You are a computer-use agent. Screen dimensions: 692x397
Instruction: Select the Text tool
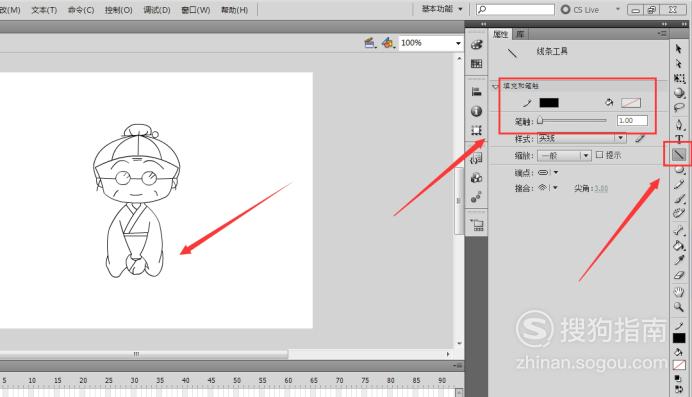679,139
